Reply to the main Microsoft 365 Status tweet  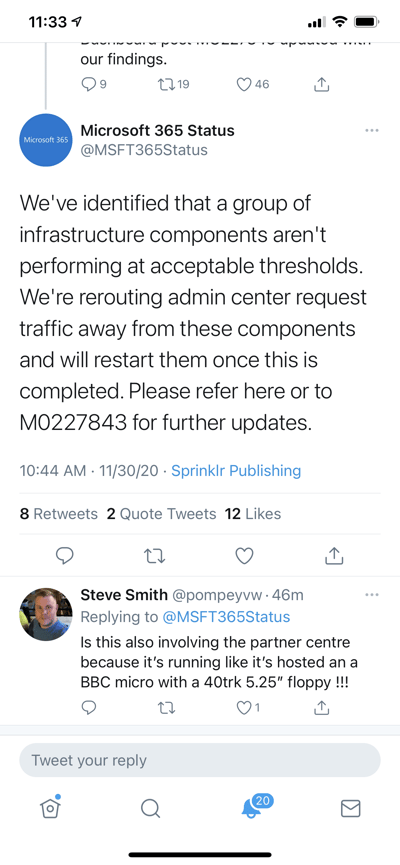pos(66,556)
